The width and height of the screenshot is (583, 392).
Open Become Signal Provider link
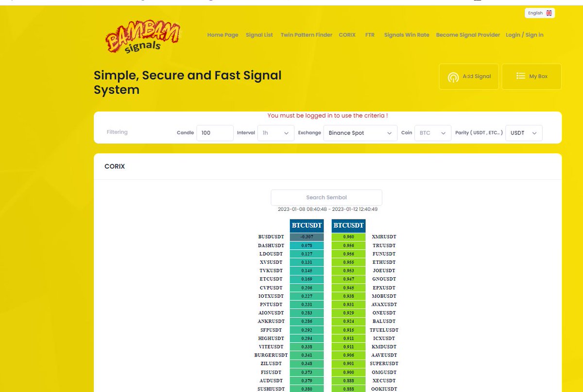(x=468, y=35)
